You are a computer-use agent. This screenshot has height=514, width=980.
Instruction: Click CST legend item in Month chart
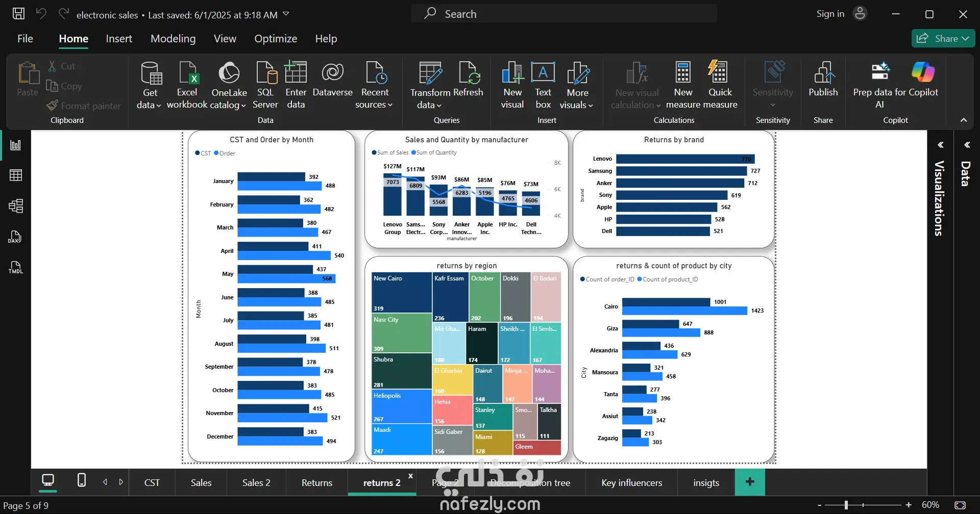203,153
